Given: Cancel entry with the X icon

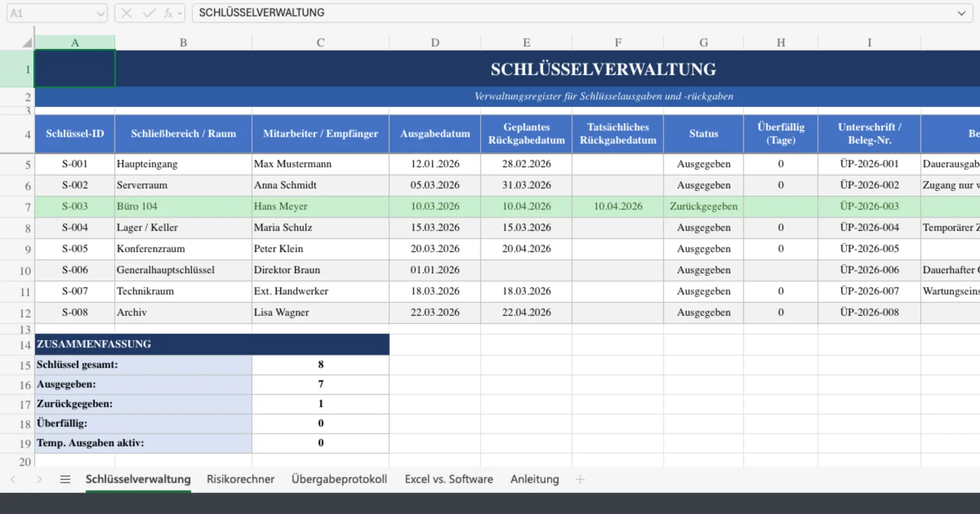Looking at the screenshot, I should coord(126,13).
